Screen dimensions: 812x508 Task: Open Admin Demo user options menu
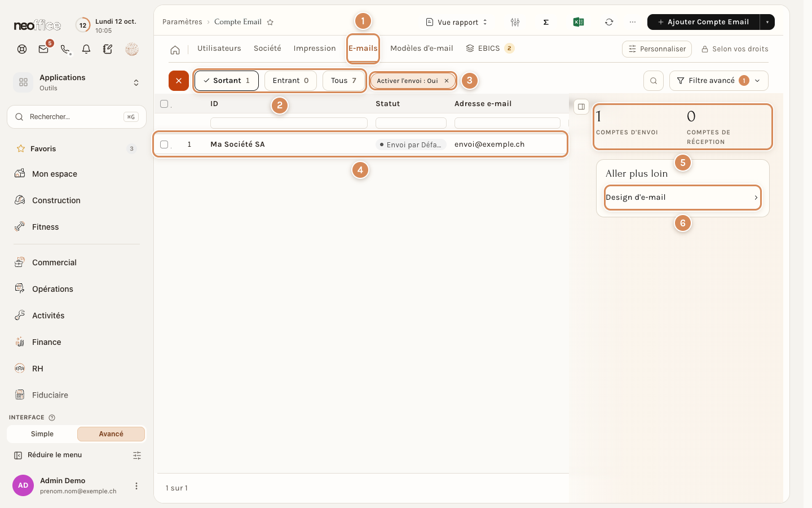(x=136, y=486)
